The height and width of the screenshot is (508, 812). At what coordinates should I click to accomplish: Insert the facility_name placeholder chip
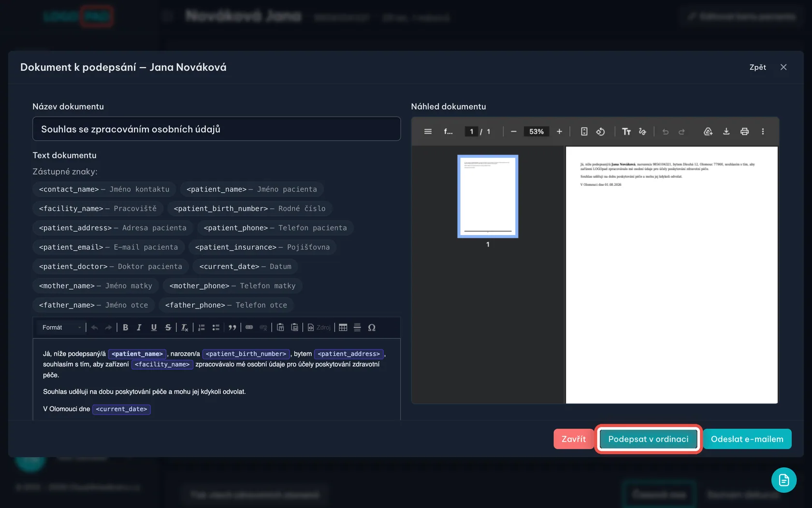coord(98,209)
